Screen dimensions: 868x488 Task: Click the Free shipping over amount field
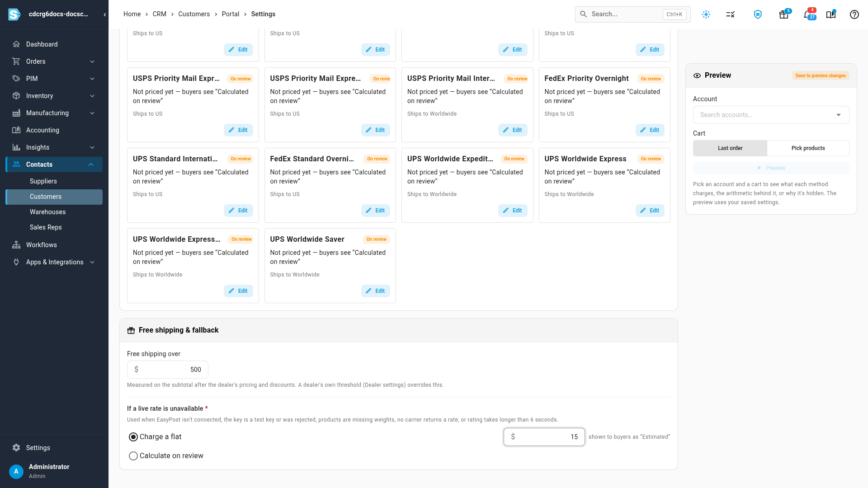(168, 370)
